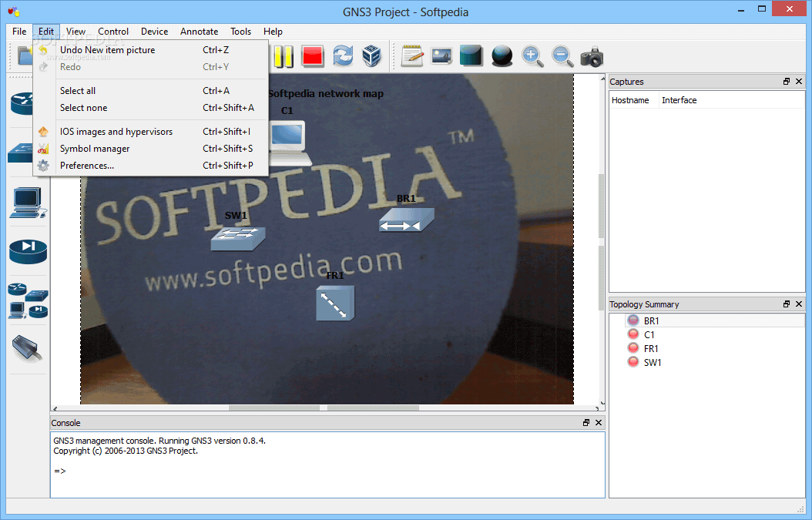
Task: Select the C1 computer on the map
Action: point(289,143)
